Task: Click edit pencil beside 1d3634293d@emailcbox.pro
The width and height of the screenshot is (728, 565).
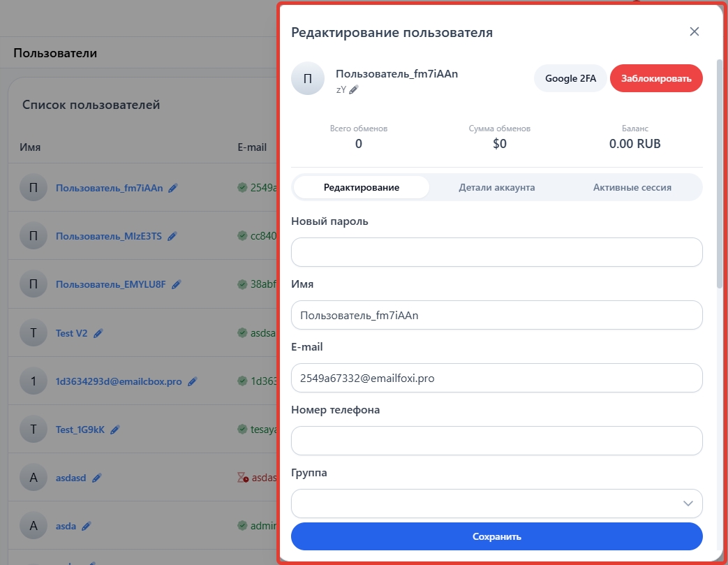Action: tap(193, 382)
